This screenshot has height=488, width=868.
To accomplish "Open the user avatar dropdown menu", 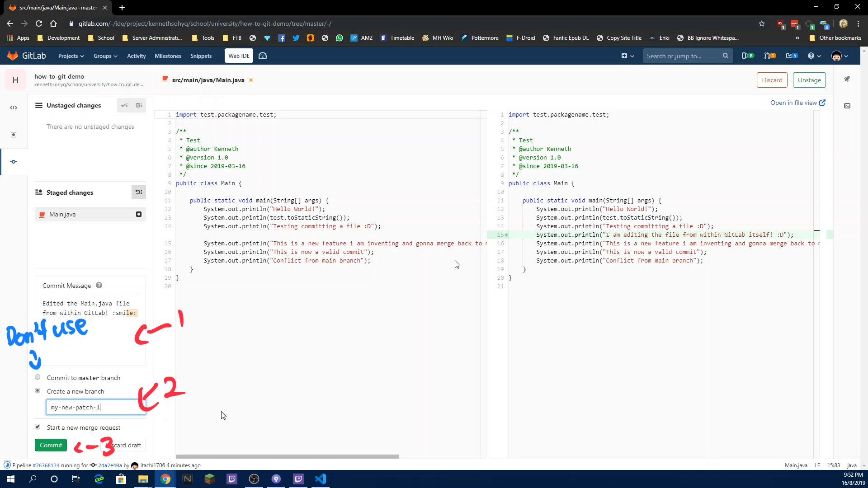I will (x=839, y=56).
